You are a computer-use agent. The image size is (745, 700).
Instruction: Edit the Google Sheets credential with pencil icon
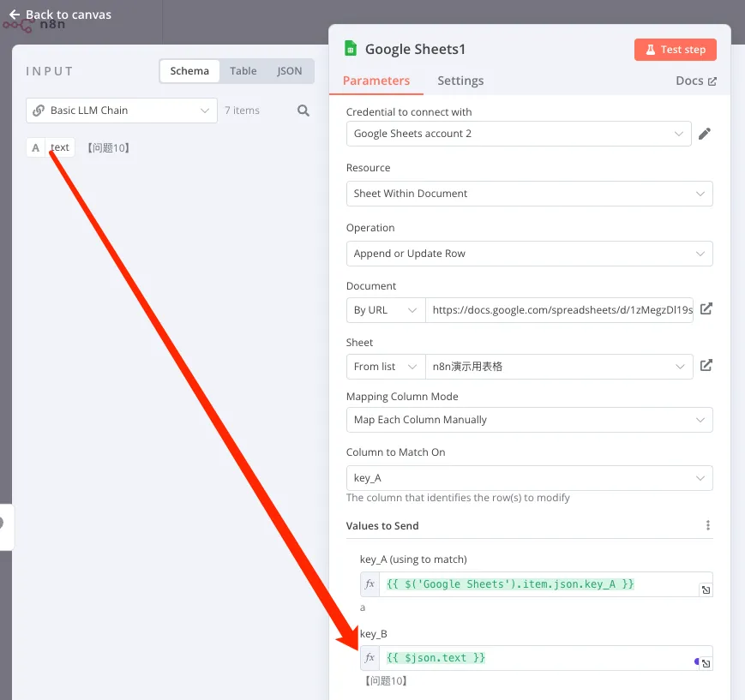tap(705, 134)
